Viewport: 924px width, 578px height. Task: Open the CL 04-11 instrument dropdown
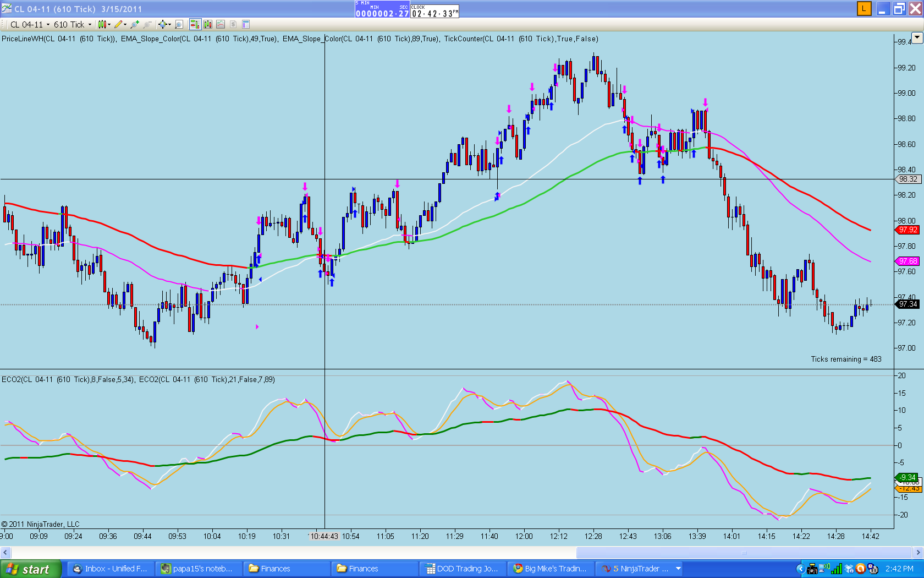click(30, 24)
